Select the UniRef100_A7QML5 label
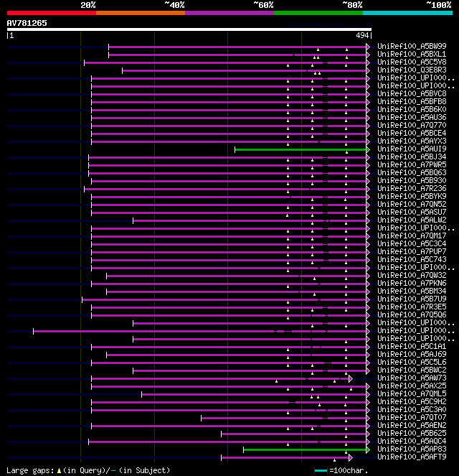Screen dimensions: 459x476 (412, 393)
